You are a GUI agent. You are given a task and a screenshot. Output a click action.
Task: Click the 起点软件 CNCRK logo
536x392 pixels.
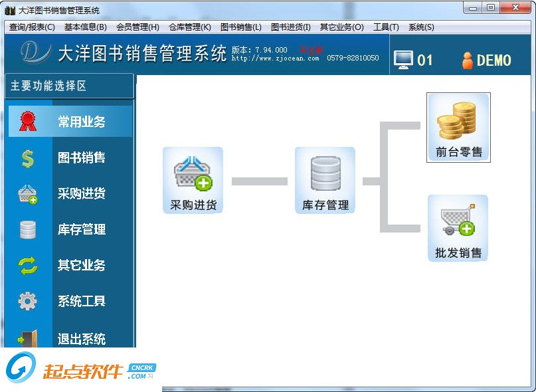(x=63, y=367)
